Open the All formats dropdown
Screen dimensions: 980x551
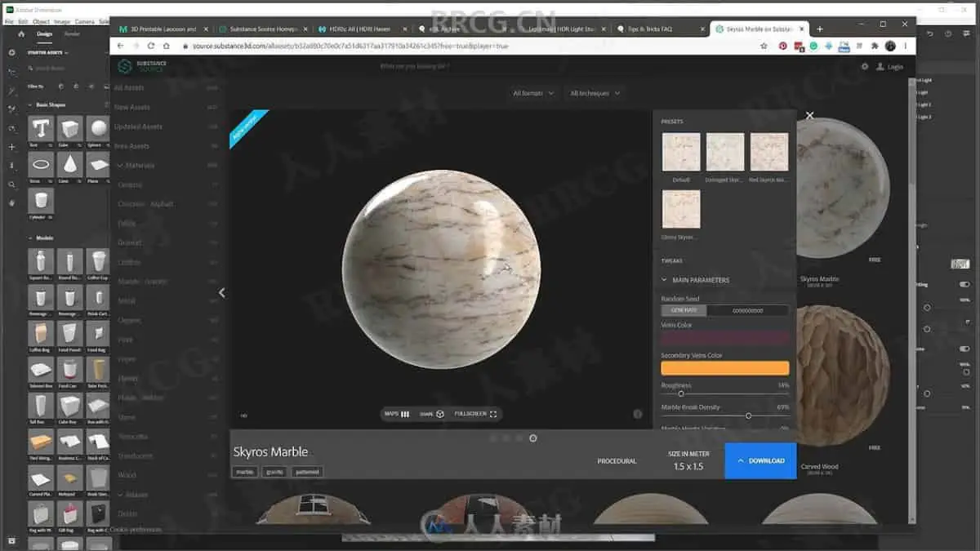coord(533,93)
